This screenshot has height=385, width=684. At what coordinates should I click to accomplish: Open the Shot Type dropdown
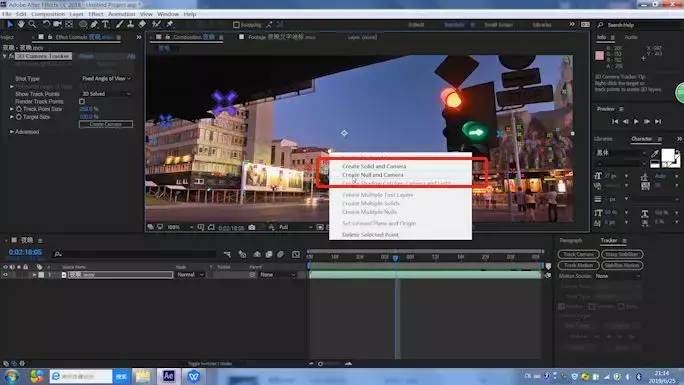(106, 78)
